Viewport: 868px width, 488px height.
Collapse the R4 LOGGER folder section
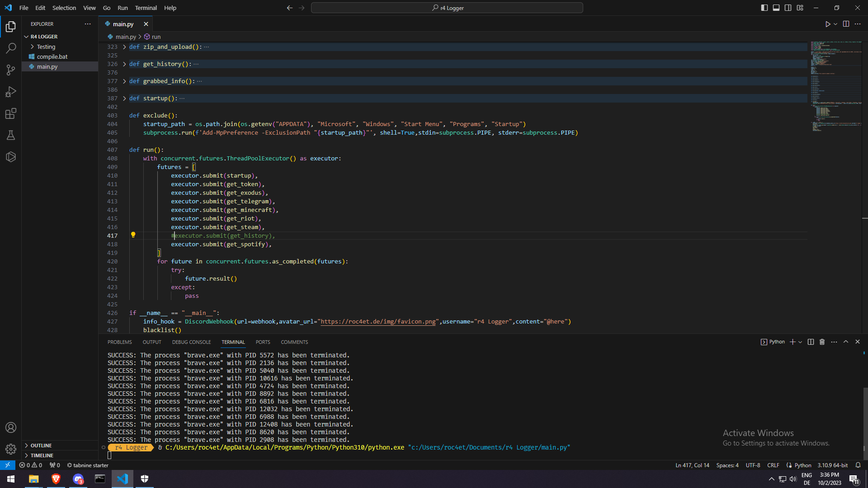coord(60,37)
